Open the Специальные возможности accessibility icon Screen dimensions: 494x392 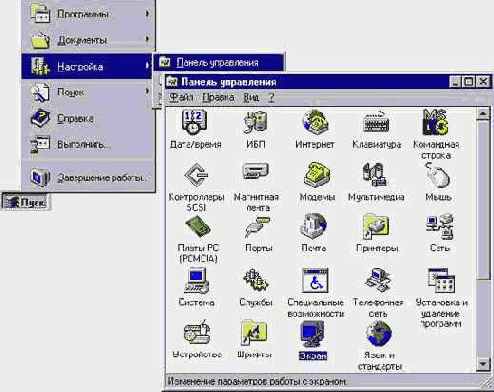[x=315, y=281]
